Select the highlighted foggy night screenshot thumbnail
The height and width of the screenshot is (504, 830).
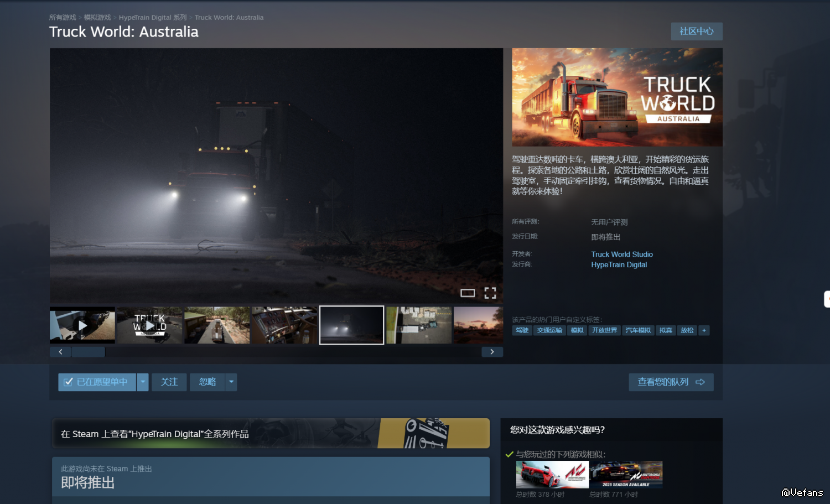point(352,325)
